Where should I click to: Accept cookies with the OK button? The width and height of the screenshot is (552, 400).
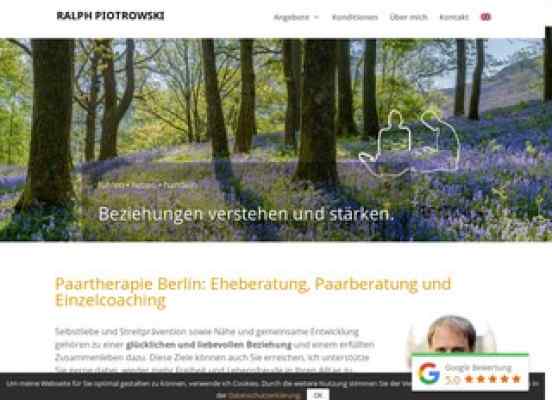(x=318, y=395)
